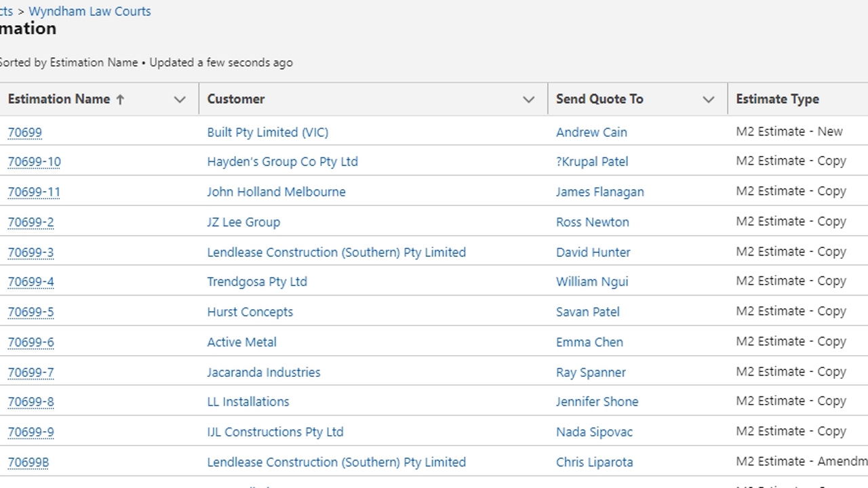868x488 pixels.
Task: Select the 'M2 Estimate - New' type cell
Action: point(789,131)
